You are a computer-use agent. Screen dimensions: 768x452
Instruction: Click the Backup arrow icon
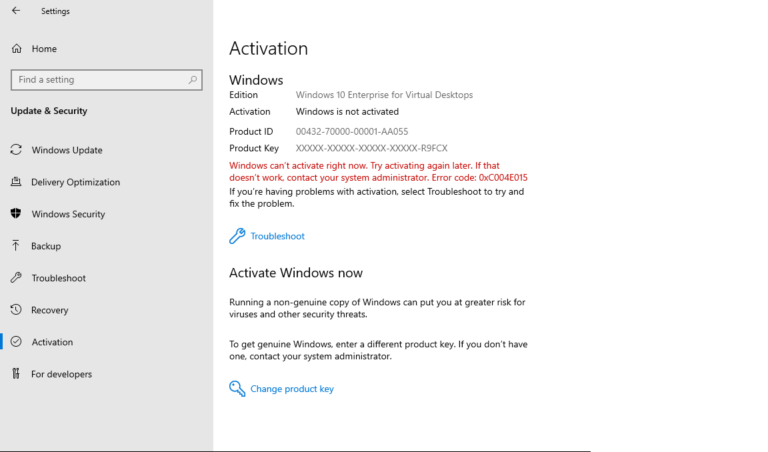coord(16,245)
